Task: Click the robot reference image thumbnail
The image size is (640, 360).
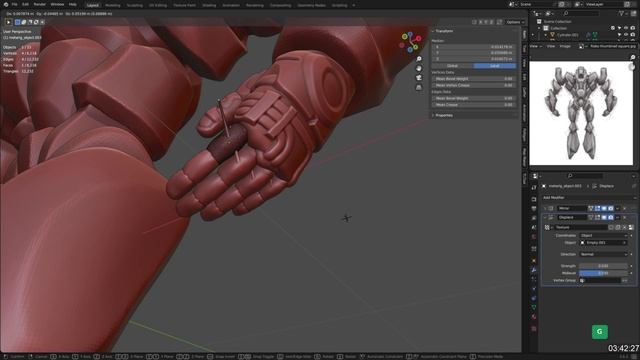Action: pyautogui.click(x=581, y=113)
